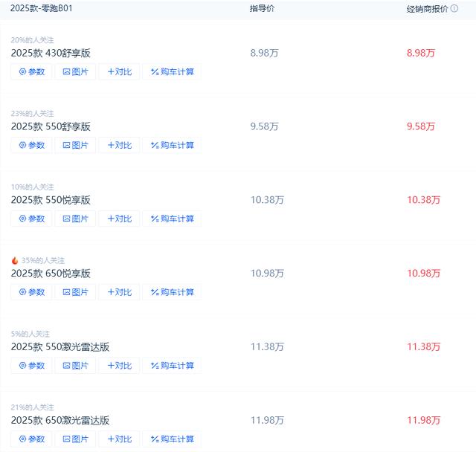Open 参数 for 2025款 550舒享版
The image size is (476, 452).
[x=31, y=145]
